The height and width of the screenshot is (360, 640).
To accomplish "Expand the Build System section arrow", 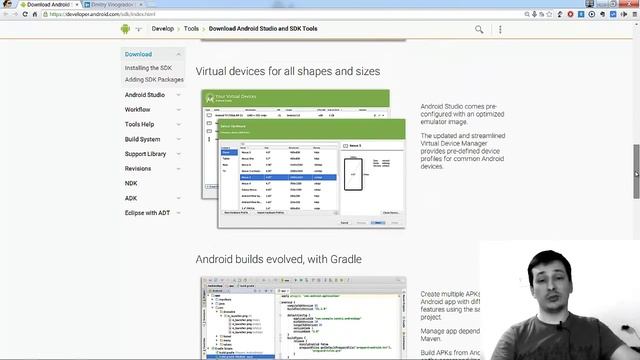I will (178, 139).
